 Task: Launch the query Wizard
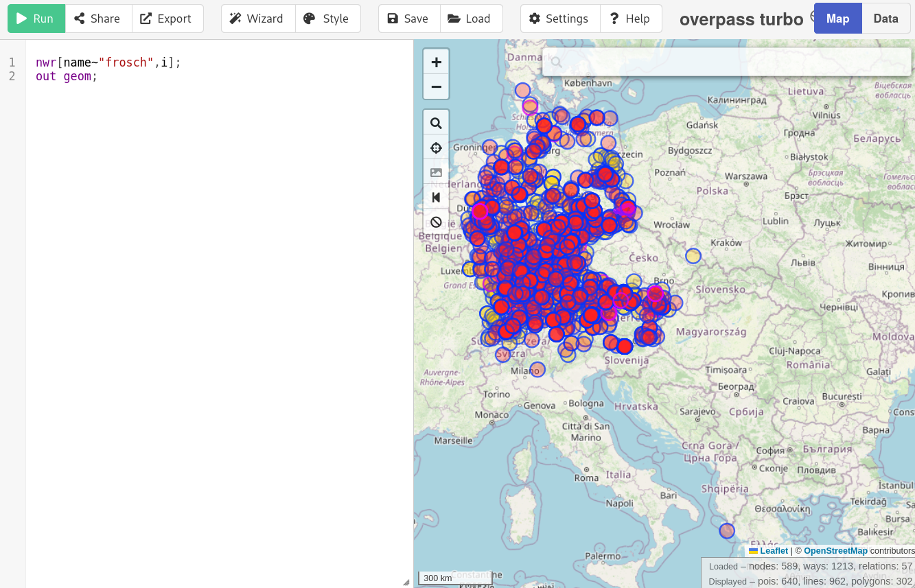(x=258, y=19)
